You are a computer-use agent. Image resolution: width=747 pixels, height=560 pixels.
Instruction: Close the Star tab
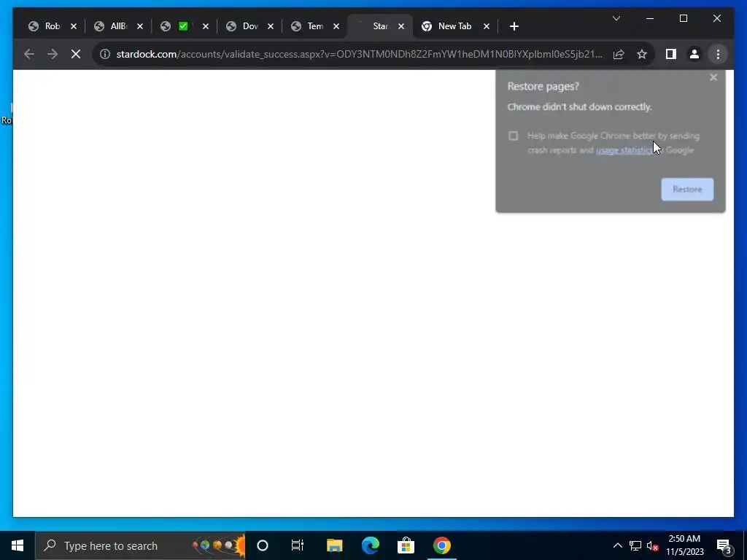(x=401, y=26)
